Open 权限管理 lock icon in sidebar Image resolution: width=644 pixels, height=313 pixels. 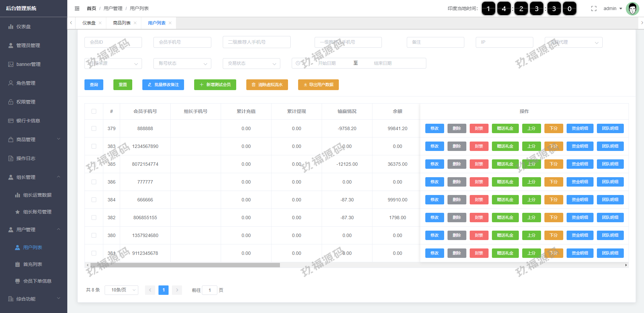(x=11, y=102)
